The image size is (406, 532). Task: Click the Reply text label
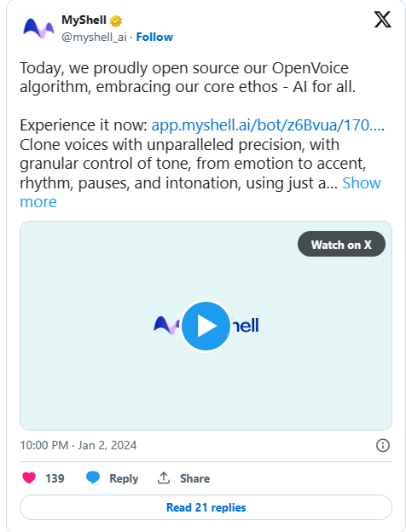point(124,478)
